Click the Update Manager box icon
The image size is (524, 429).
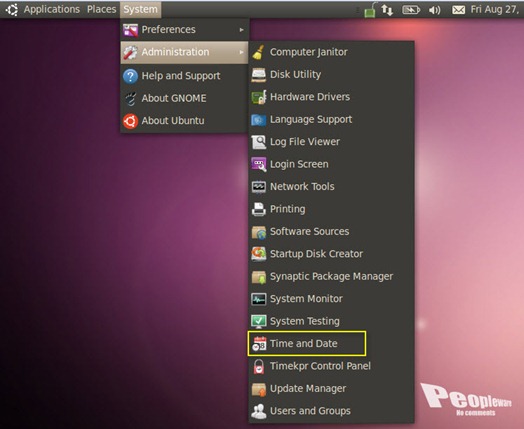click(x=258, y=389)
